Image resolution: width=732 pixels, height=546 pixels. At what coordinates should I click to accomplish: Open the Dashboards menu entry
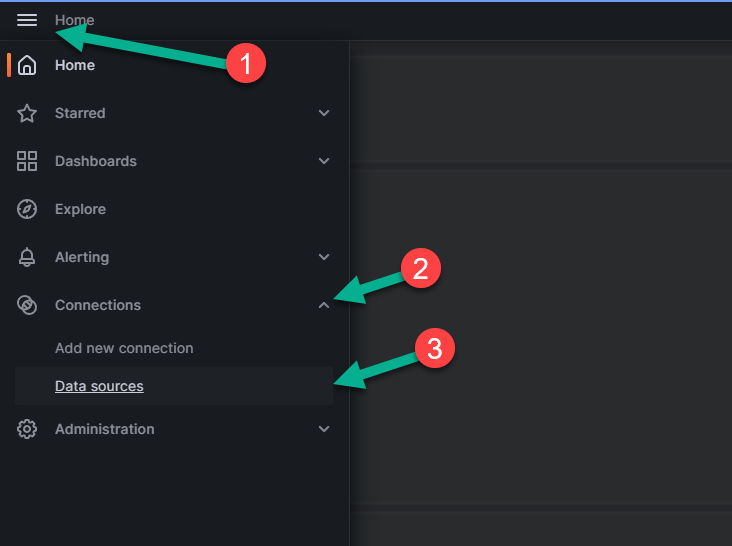pyautogui.click(x=95, y=161)
